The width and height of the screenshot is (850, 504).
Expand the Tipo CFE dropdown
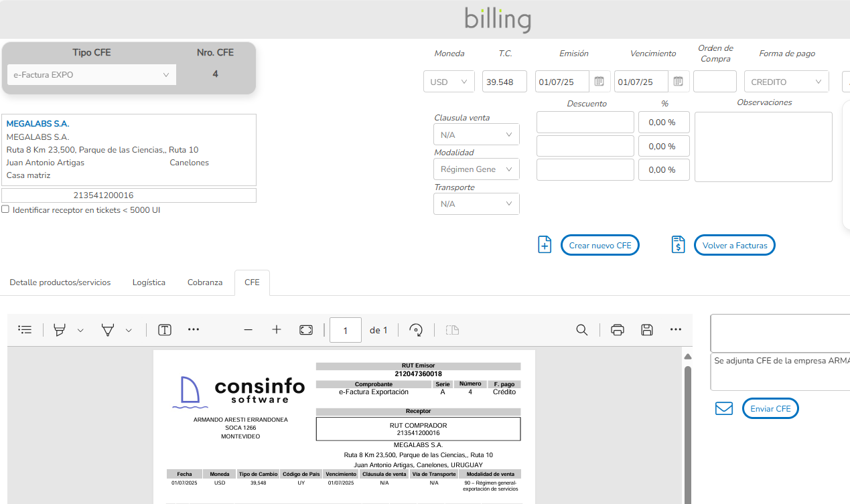[x=92, y=75]
